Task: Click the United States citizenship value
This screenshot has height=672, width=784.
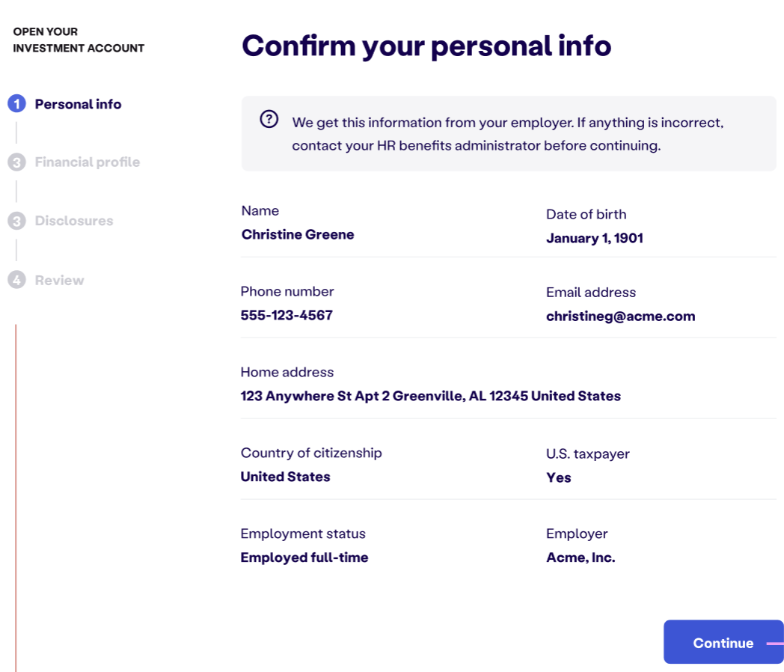Action: point(285,477)
